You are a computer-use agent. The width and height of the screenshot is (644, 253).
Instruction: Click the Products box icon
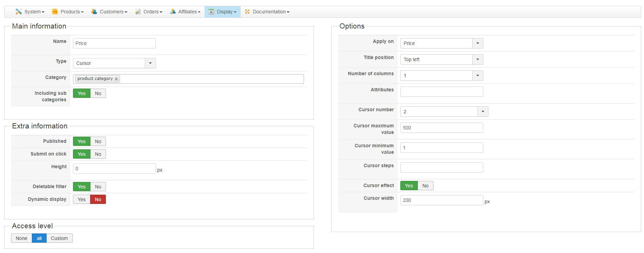point(55,12)
